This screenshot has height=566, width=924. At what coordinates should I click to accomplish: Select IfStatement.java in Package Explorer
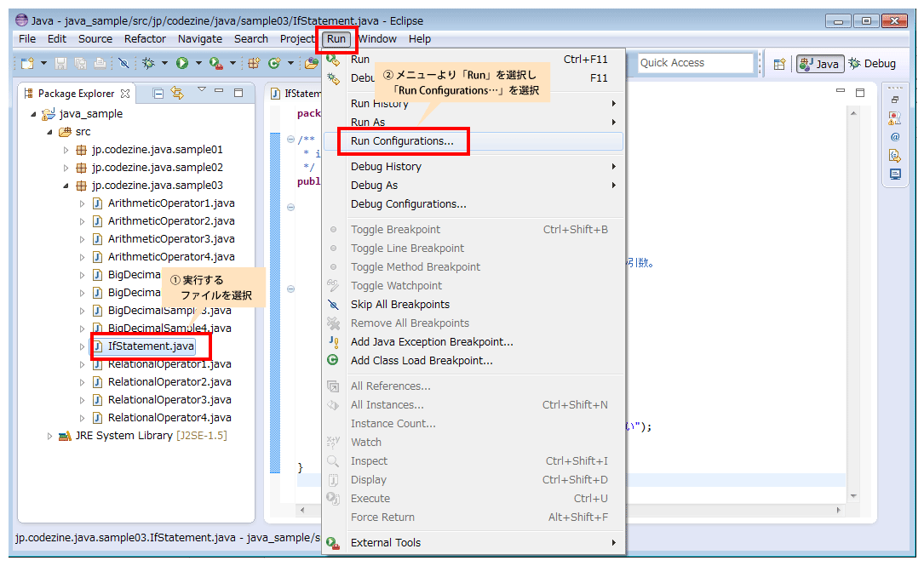click(151, 346)
